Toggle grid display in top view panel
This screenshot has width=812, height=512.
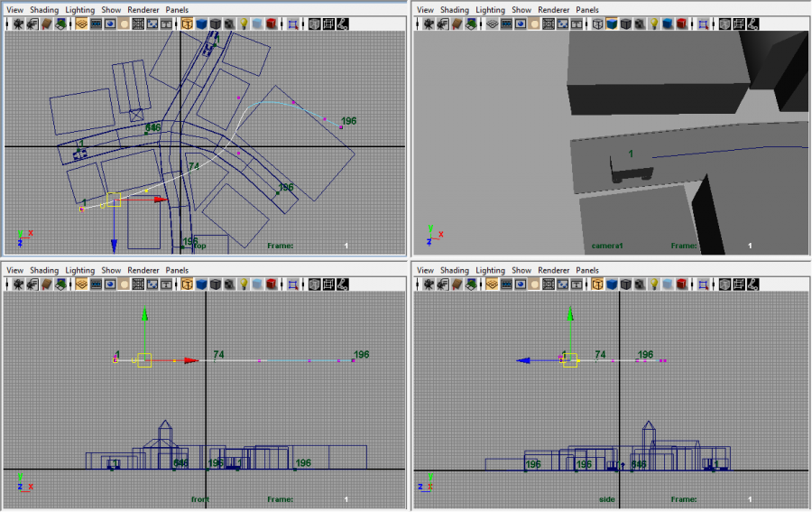(81, 24)
